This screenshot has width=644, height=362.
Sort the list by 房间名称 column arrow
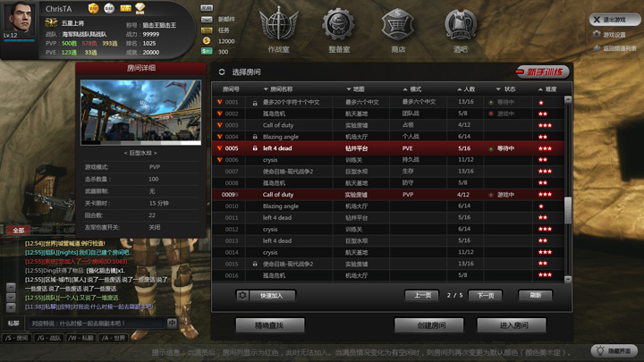click(x=266, y=89)
